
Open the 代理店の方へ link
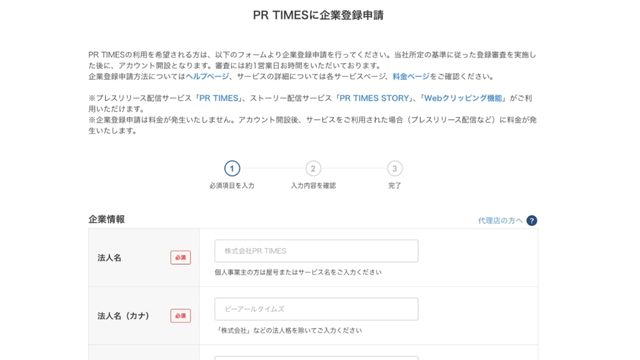[500, 220]
